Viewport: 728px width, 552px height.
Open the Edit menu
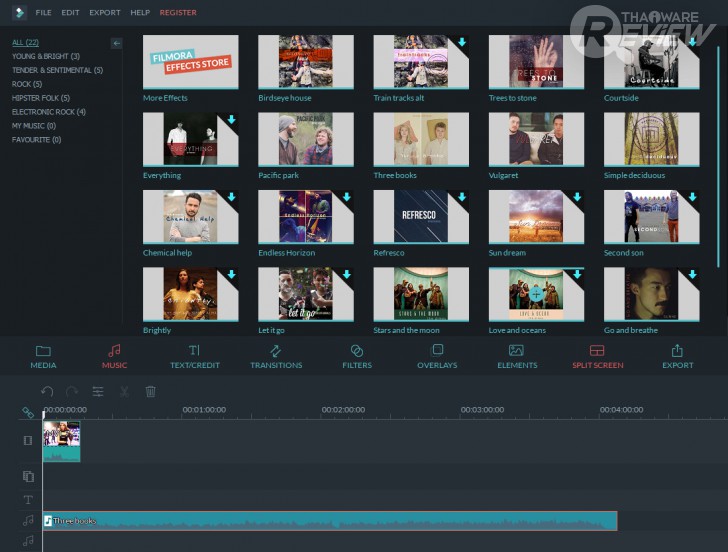tap(70, 13)
